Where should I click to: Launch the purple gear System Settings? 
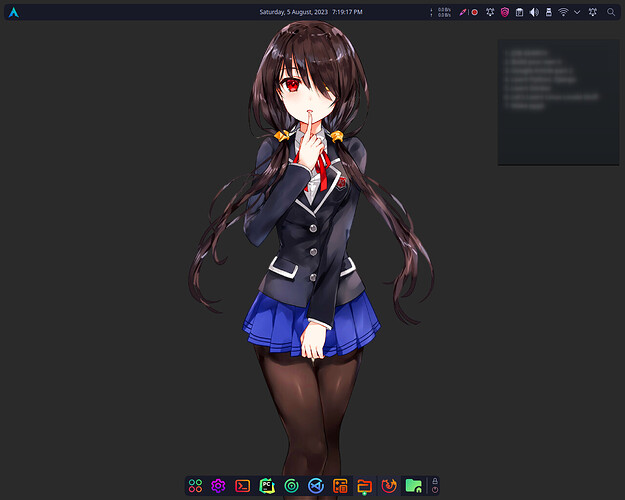218,486
